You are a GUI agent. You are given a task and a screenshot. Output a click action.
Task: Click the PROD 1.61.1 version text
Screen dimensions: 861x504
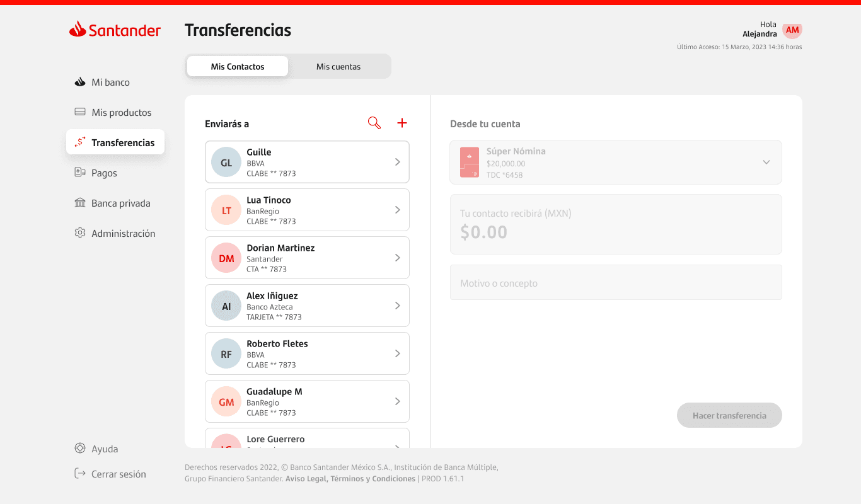pos(442,479)
